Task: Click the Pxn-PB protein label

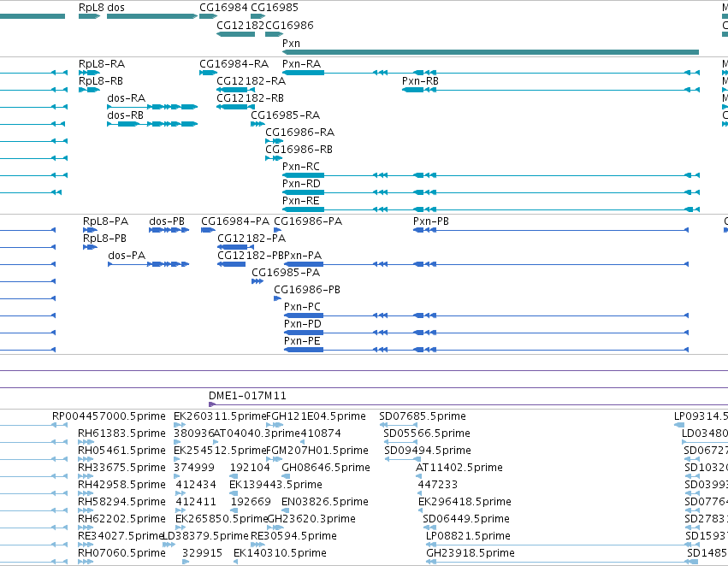Action: [431, 221]
